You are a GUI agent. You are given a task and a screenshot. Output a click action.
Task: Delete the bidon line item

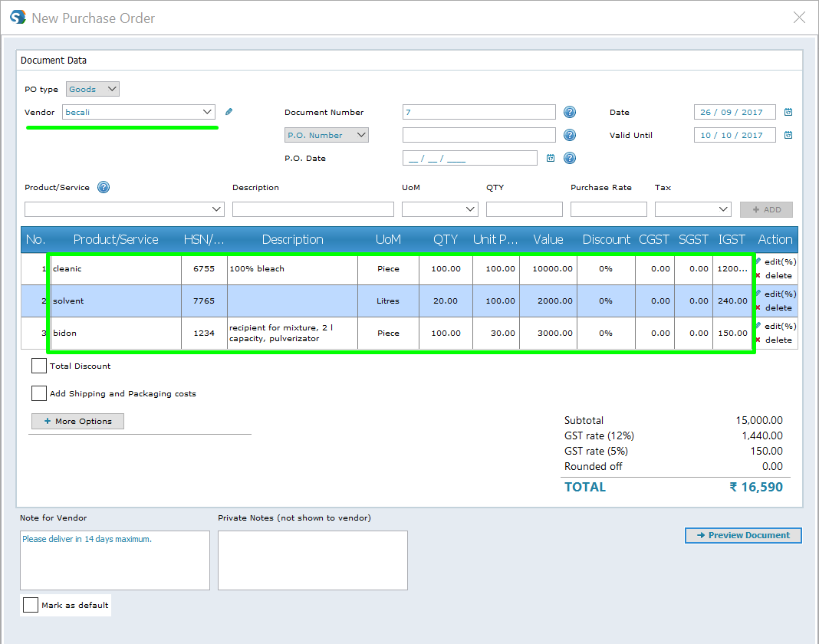click(x=775, y=340)
